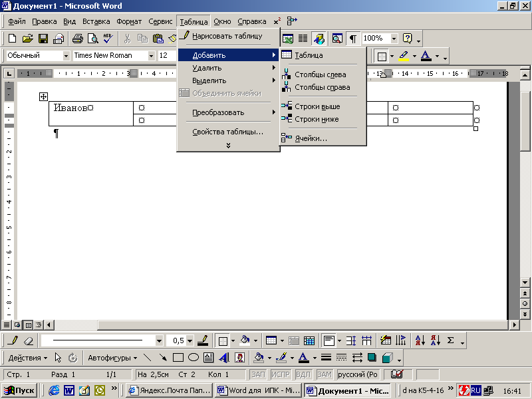532x399 pixels.
Task: Toggle ЗАП recording indicator in status bar
Action: 258,374
